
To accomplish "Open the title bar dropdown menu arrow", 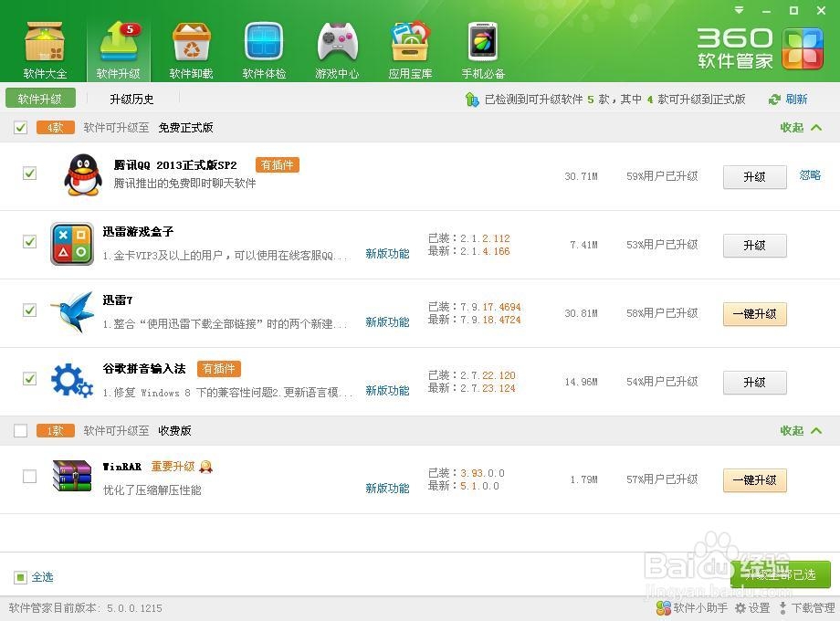I will point(740,10).
